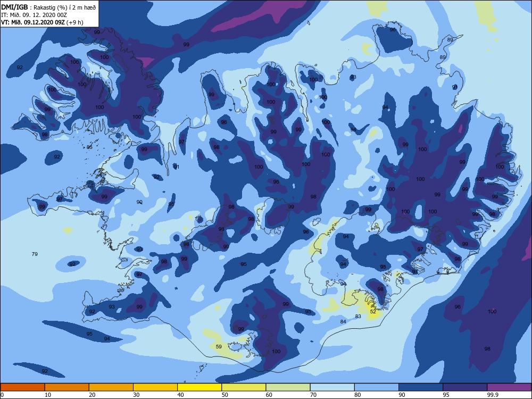532x399 pixels.
Task: Click the '52' humidity value on the map
Action: pyautogui.click(x=373, y=311)
